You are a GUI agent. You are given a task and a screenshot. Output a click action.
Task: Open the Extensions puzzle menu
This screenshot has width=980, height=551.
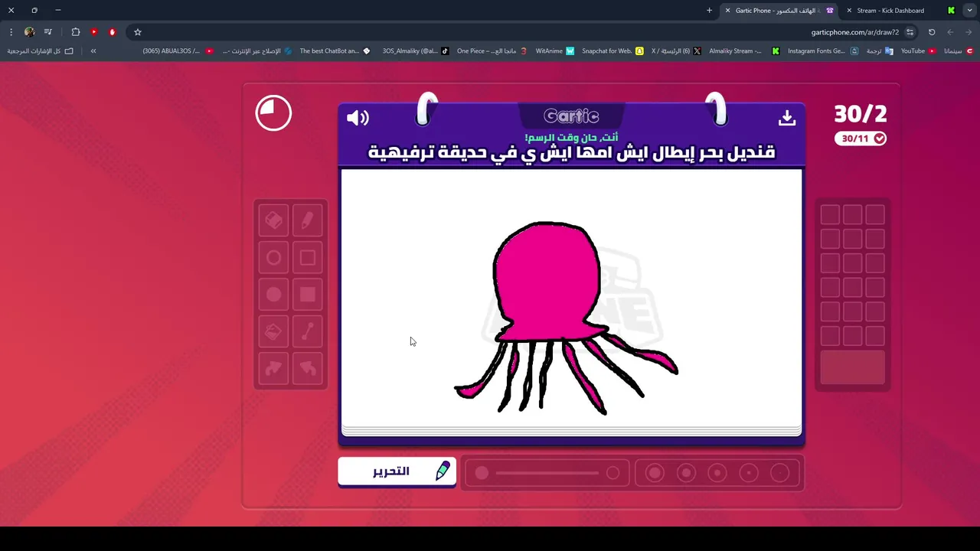[76, 32]
